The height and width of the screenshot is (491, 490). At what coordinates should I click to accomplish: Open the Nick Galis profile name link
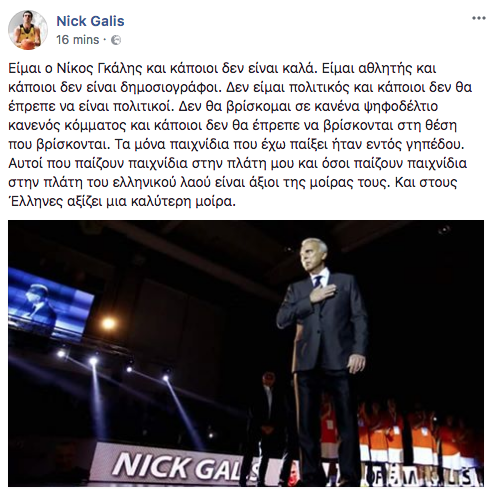[90, 21]
